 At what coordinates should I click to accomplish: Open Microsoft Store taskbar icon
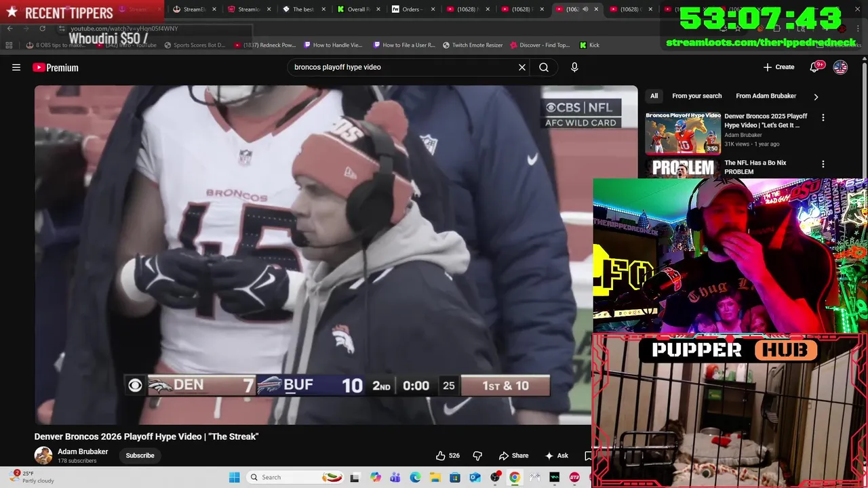point(455,478)
